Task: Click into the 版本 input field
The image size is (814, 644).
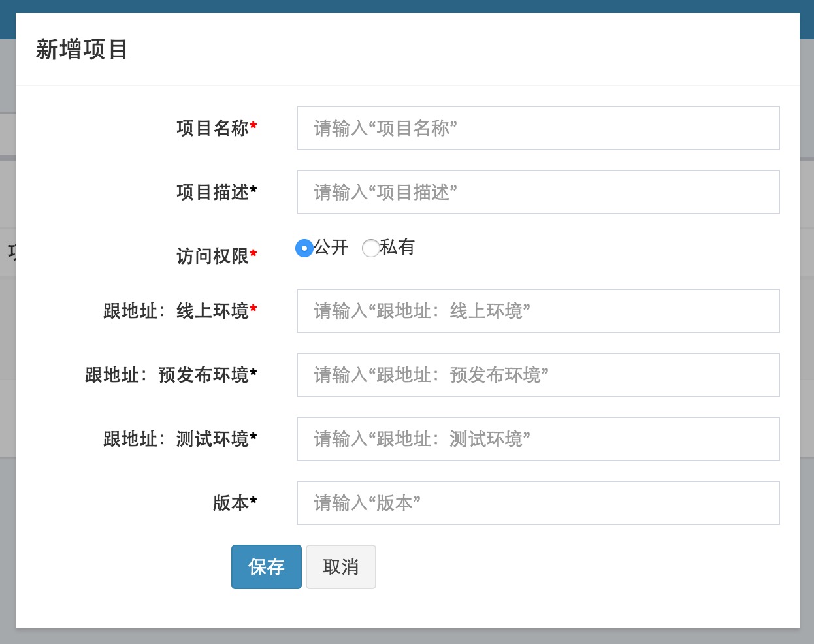Action: pos(538,503)
